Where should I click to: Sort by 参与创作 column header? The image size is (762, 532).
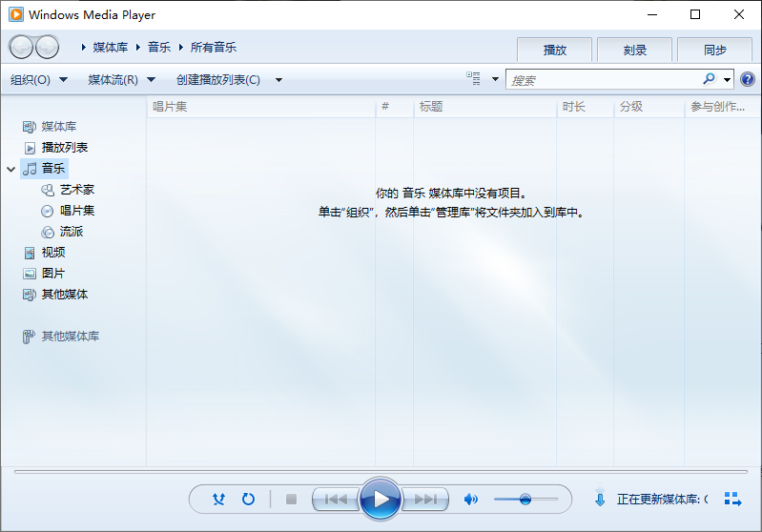pos(722,107)
